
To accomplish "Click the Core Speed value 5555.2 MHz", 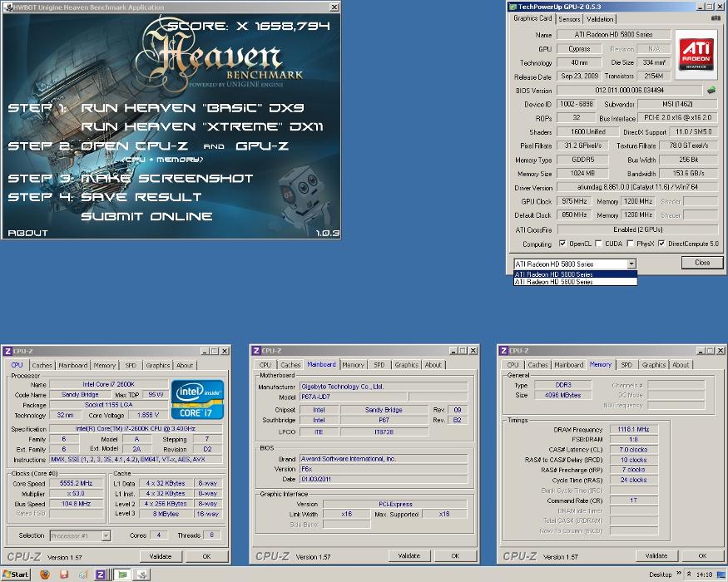I will 77,483.
